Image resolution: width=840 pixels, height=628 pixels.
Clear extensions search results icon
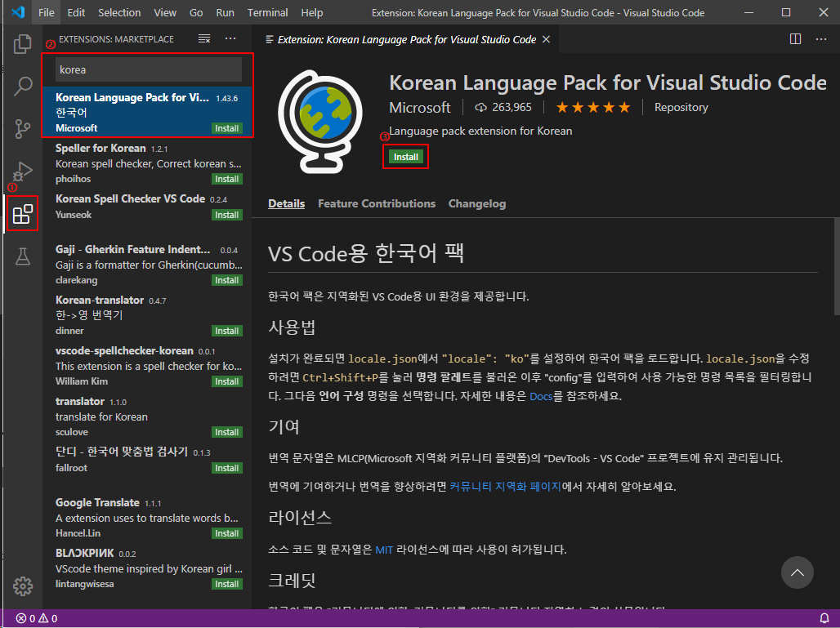[x=204, y=38]
